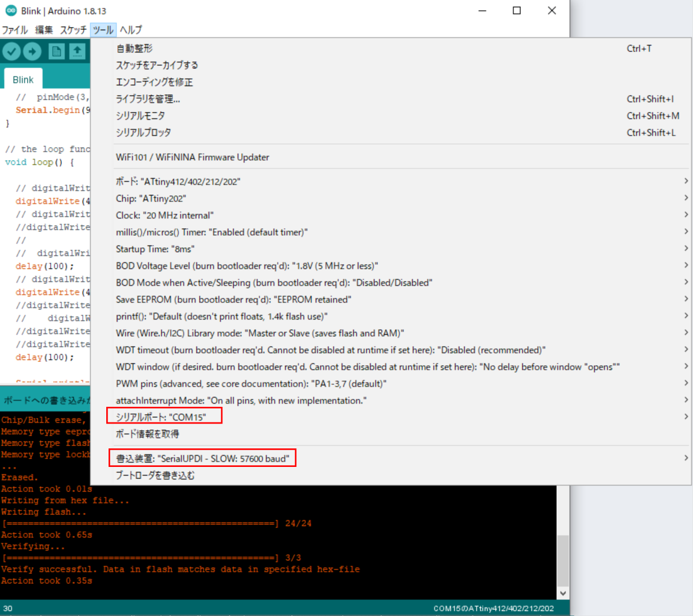
Task: Open WiFi101 / WiFiNINA Firmware Updater
Action: click(x=391, y=157)
